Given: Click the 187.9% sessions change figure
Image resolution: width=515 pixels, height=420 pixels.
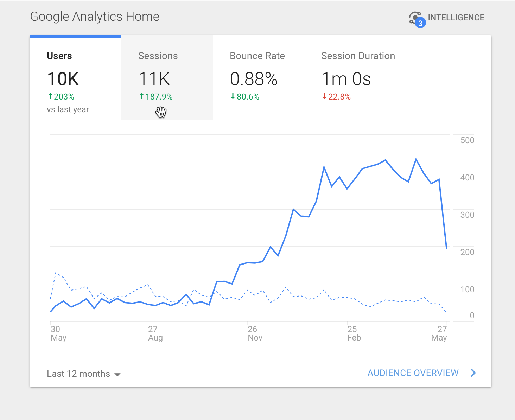Looking at the screenshot, I should pos(156,97).
